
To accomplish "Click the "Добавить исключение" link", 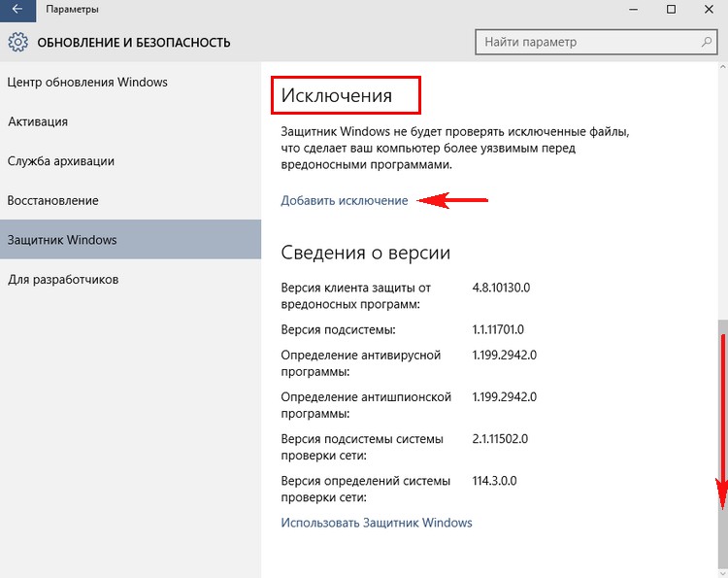I will tap(345, 201).
